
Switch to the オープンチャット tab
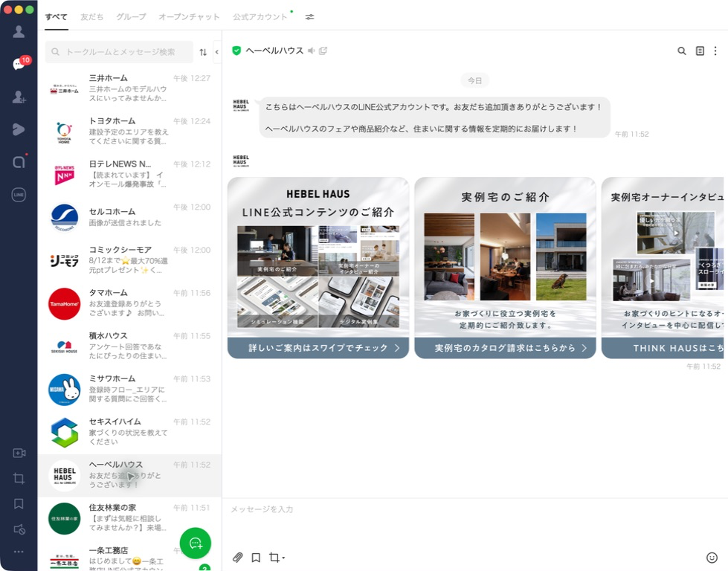189,16
